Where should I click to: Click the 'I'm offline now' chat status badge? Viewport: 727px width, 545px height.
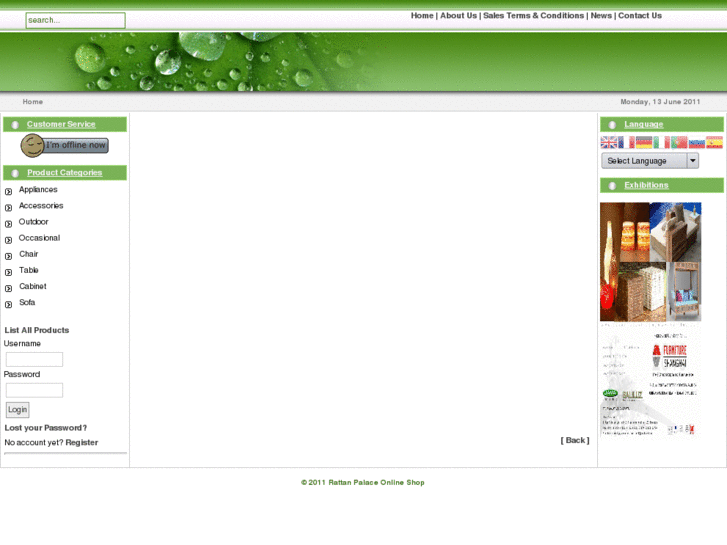click(x=64, y=145)
